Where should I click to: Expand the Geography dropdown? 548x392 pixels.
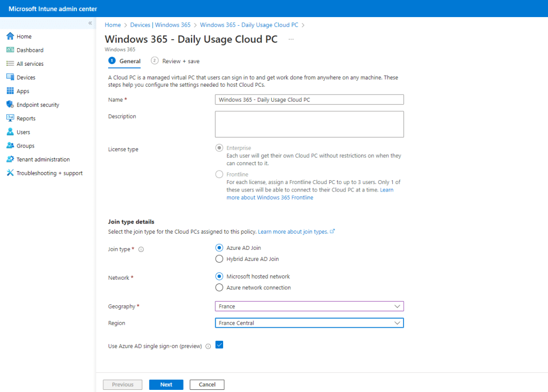point(309,306)
